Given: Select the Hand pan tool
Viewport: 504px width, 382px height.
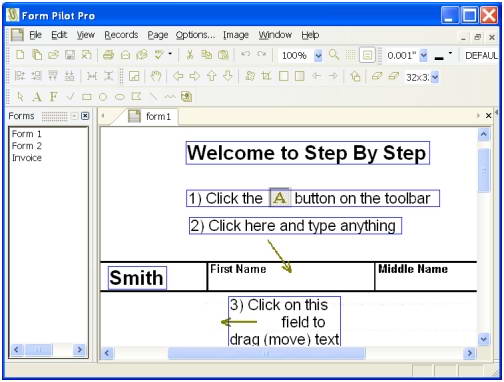Looking at the screenshot, I should click(x=156, y=76).
